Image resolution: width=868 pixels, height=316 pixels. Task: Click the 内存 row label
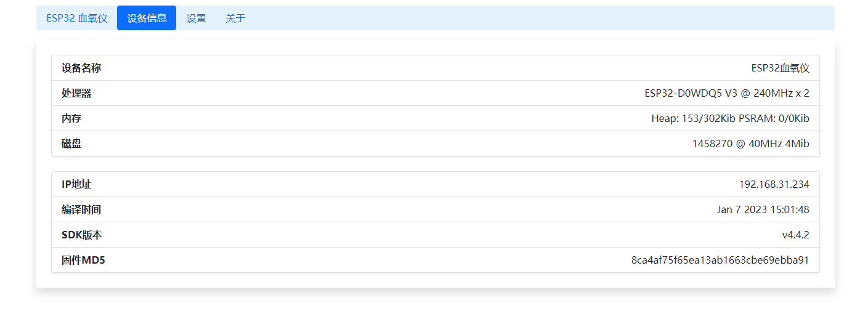tap(71, 119)
